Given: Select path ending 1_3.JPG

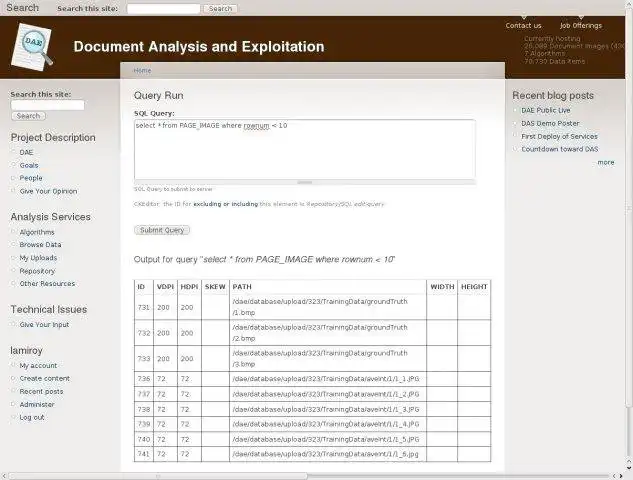Looking at the screenshot, I should coord(326,409).
